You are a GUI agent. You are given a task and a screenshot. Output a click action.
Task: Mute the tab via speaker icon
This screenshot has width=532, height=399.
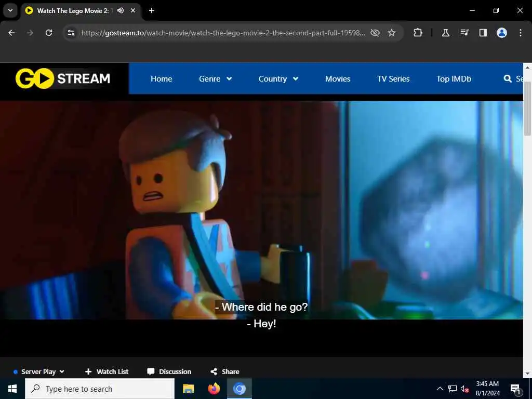click(x=121, y=10)
